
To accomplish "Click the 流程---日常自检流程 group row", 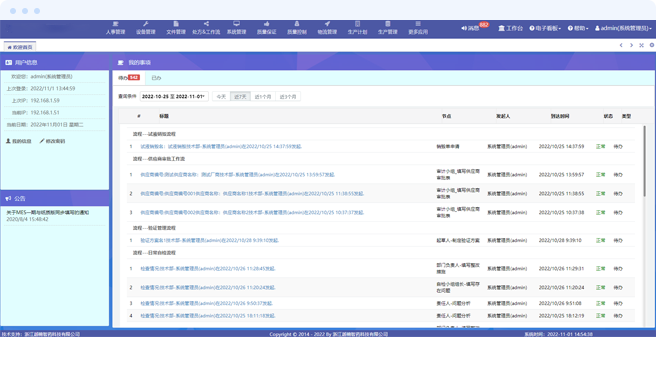I will click(x=380, y=253).
